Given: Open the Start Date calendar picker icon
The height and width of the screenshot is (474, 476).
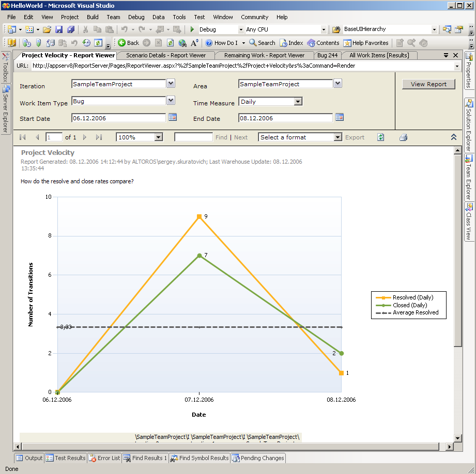Looking at the screenshot, I should tap(173, 117).
